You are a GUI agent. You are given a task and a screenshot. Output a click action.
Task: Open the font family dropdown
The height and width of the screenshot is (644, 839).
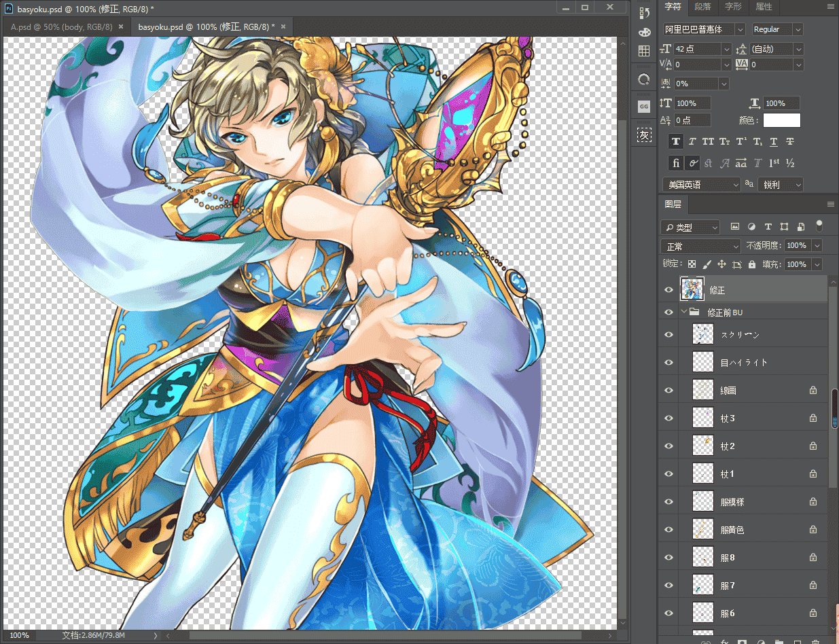coord(704,29)
